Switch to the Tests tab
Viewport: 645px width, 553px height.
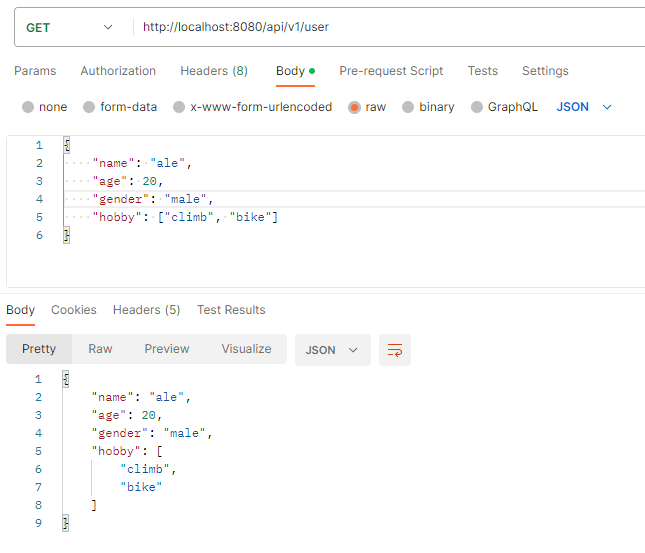pyautogui.click(x=483, y=71)
